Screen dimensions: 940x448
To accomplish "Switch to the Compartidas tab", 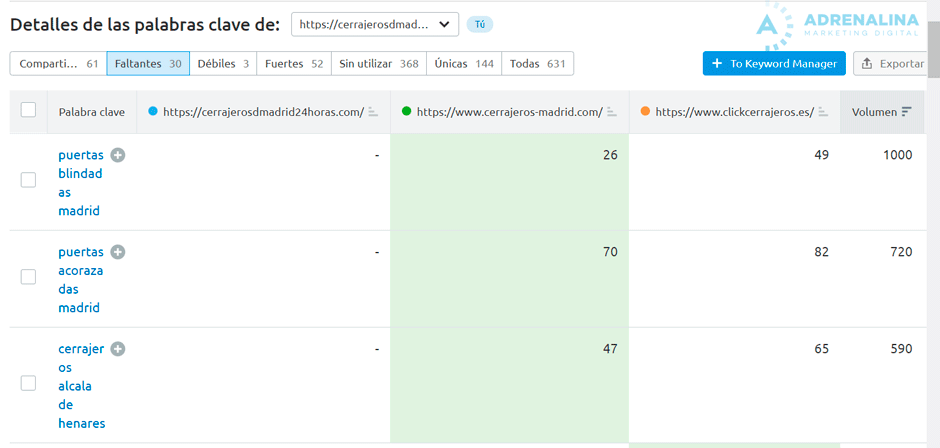I will [x=58, y=64].
